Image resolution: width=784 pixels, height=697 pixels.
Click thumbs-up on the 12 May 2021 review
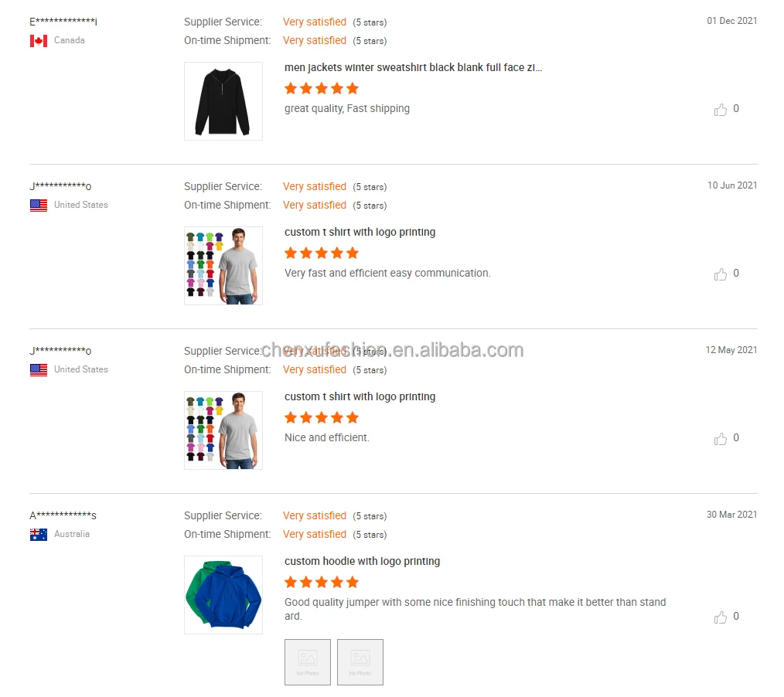(721, 439)
